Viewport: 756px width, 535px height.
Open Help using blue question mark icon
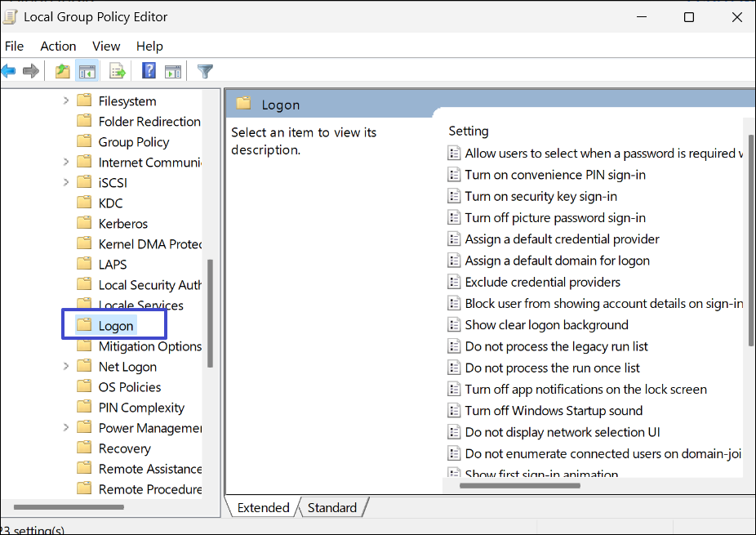click(x=149, y=72)
